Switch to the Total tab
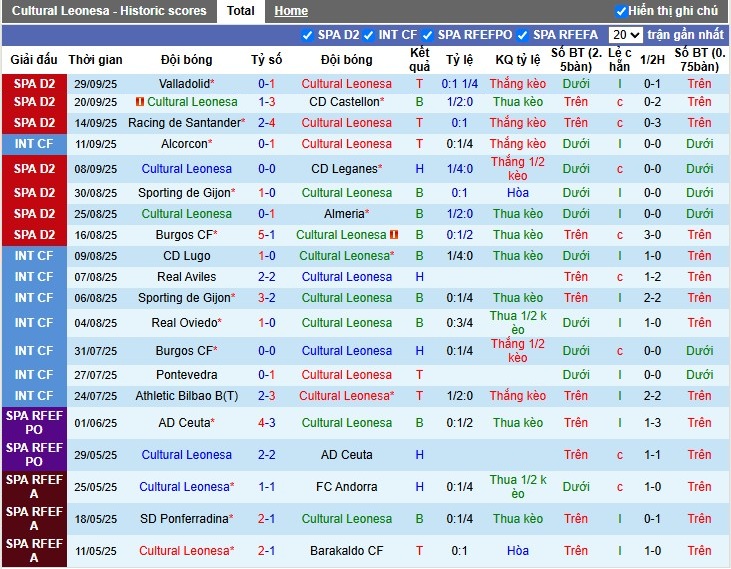The image size is (731, 569). 240,11
